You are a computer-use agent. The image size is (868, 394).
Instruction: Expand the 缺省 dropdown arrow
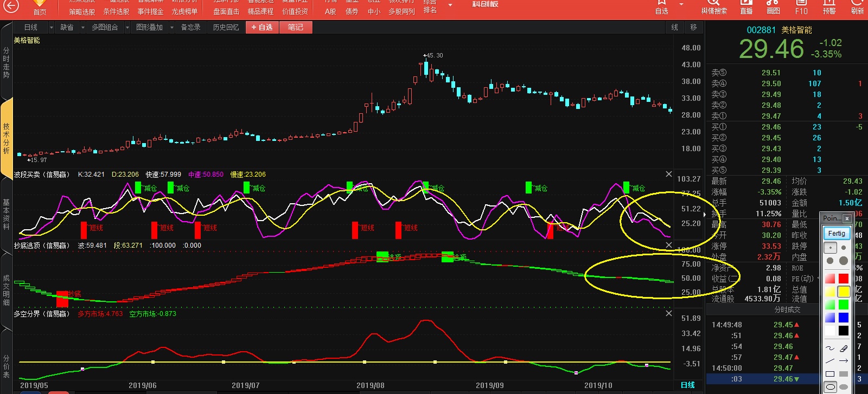84,27
